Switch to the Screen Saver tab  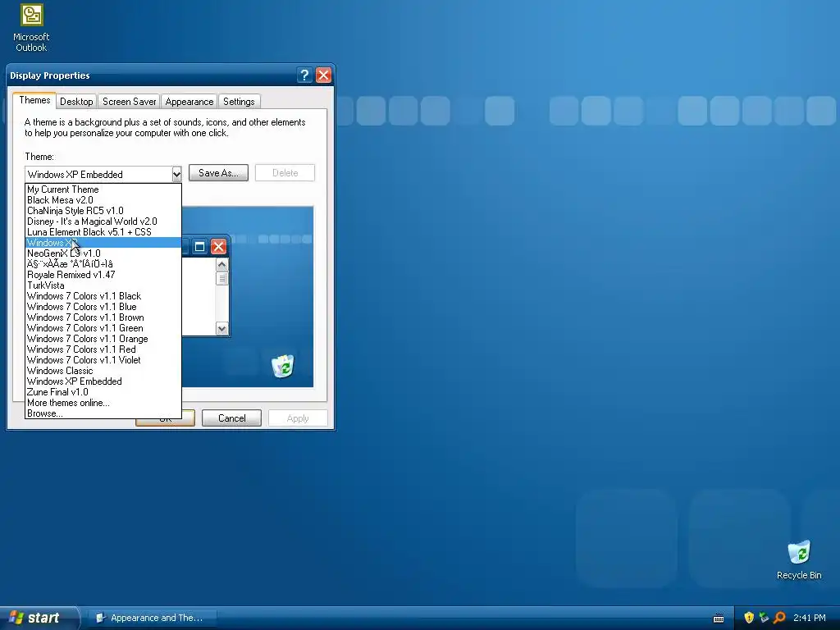[x=129, y=101]
